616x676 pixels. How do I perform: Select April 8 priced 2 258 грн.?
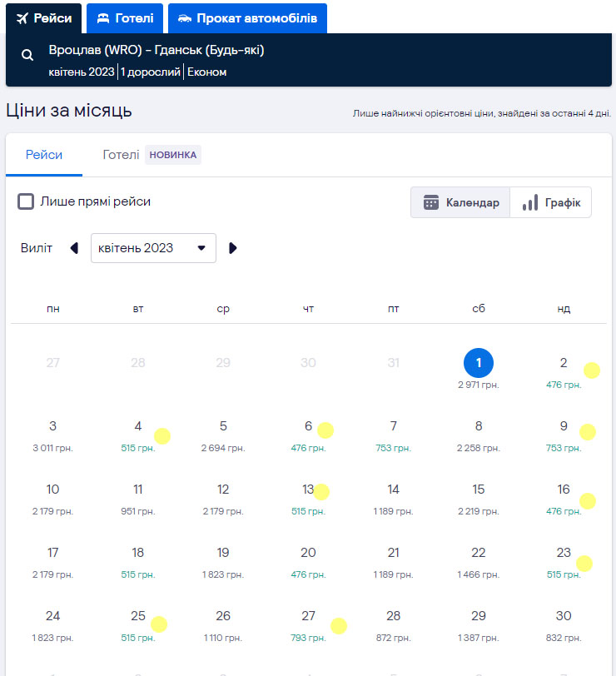[479, 435]
